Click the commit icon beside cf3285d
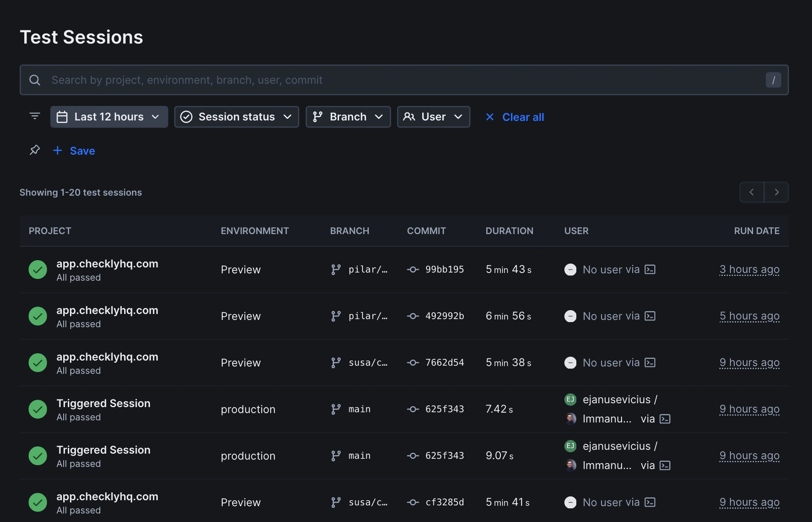 tap(412, 502)
